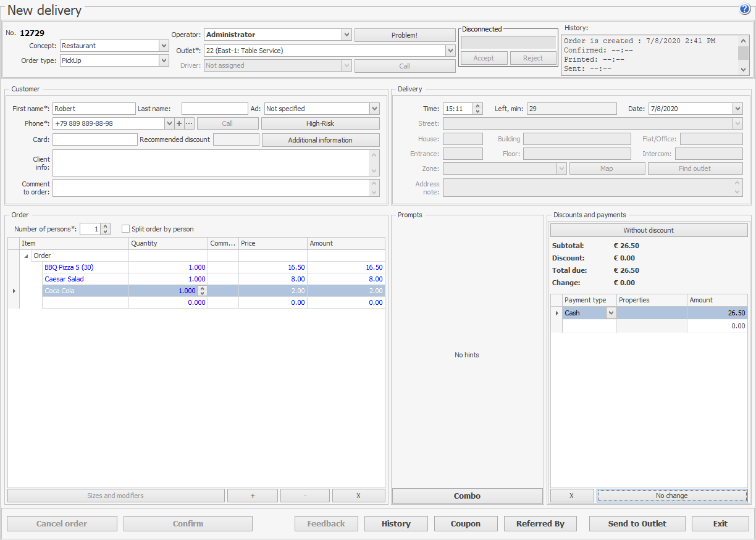Click the blue help question mark icon

coord(744,9)
